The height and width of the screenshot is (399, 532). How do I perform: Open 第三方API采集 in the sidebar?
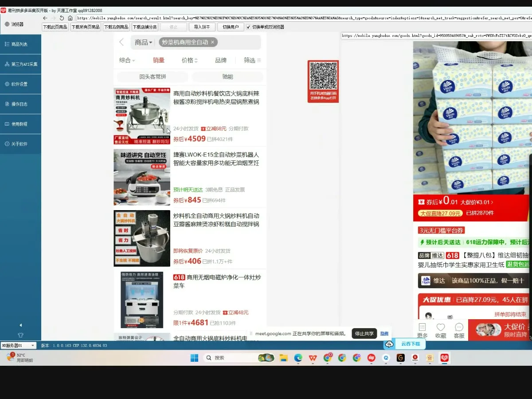[20, 64]
